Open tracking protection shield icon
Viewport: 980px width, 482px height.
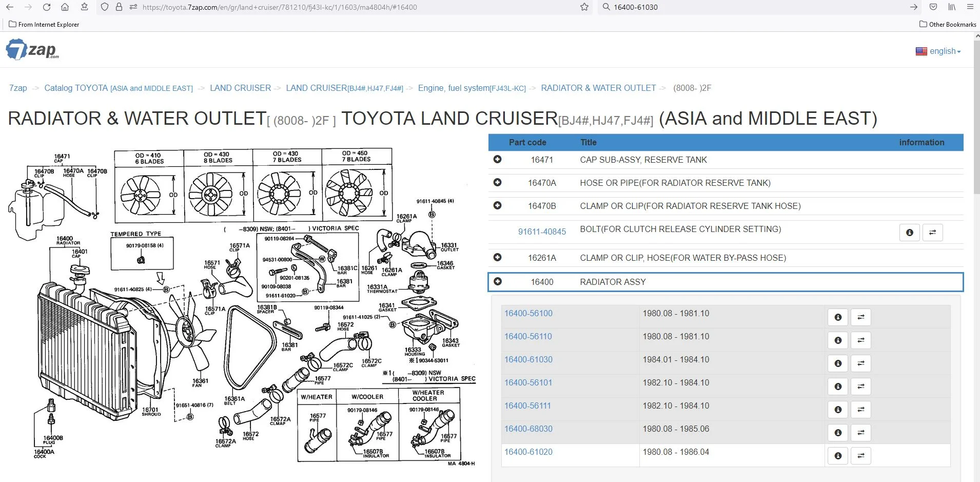click(x=105, y=7)
